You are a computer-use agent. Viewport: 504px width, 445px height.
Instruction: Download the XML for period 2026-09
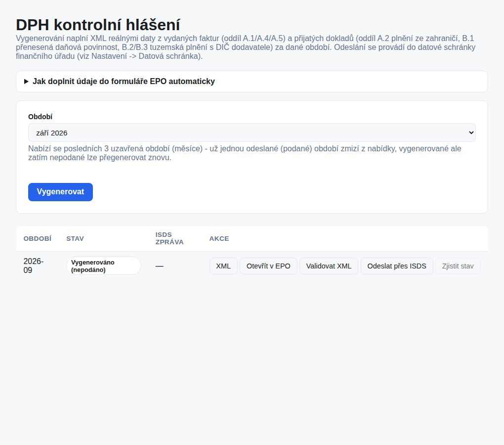(223, 266)
